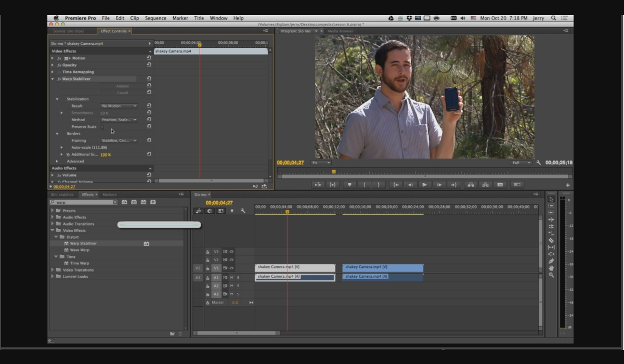Open the Framing dropdown

click(x=119, y=140)
